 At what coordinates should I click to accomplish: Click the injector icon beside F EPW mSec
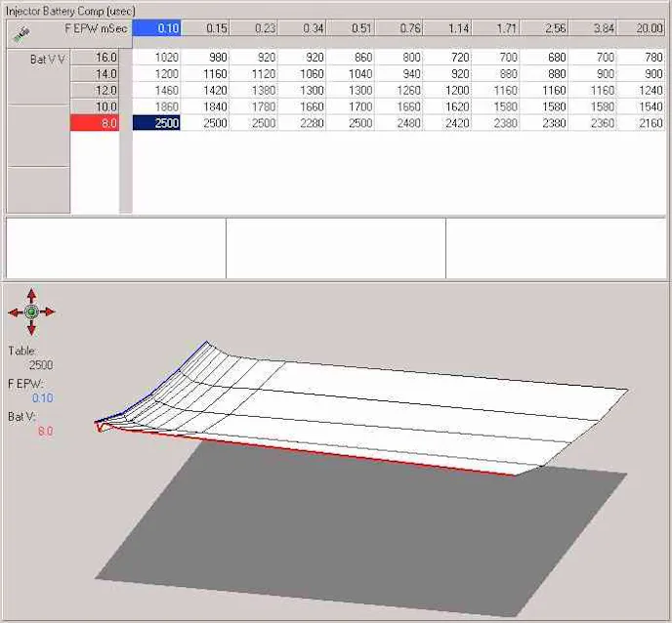[19, 32]
